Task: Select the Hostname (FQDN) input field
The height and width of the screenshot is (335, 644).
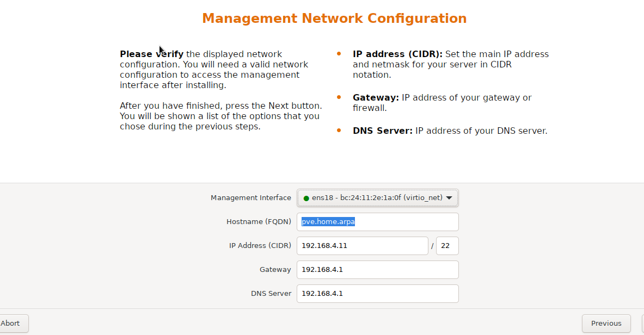Action: pyautogui.click(x=377, y=222)
